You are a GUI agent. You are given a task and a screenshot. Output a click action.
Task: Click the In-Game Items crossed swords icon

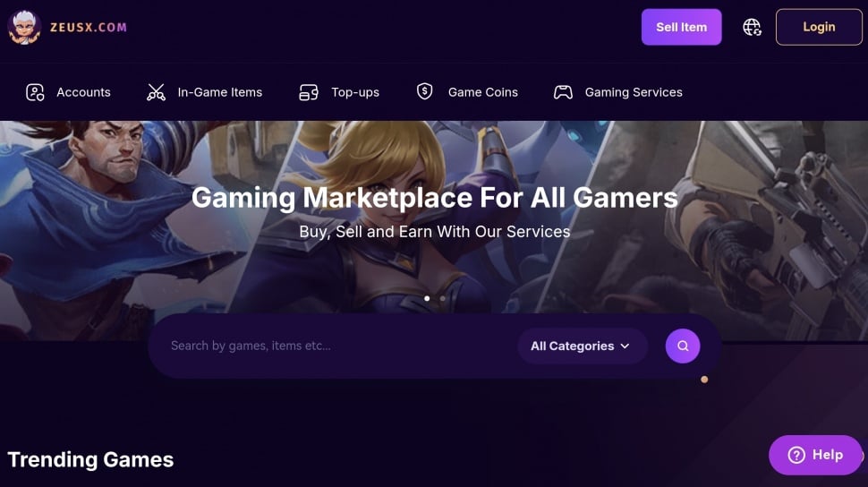[x=156, y=92]
